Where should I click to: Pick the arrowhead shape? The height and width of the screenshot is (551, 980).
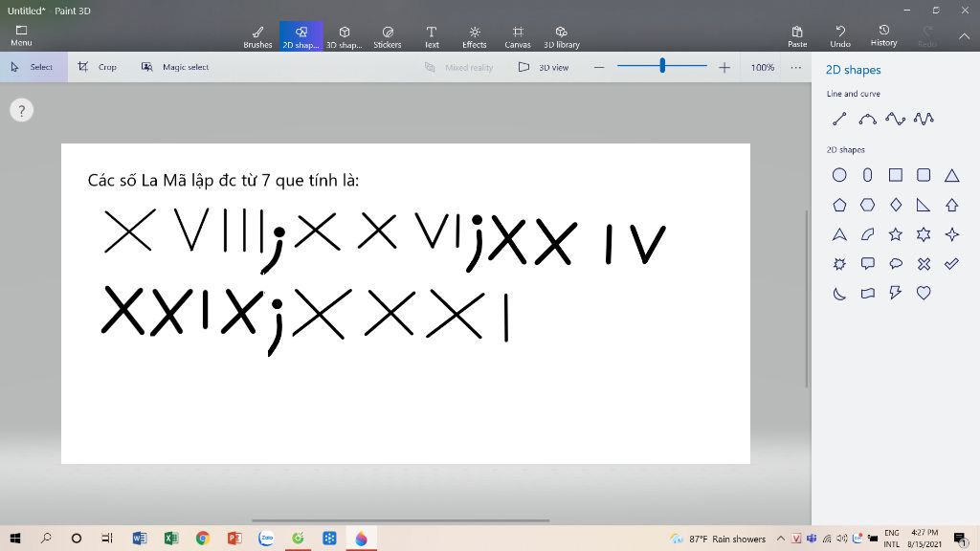coord(839,234)
